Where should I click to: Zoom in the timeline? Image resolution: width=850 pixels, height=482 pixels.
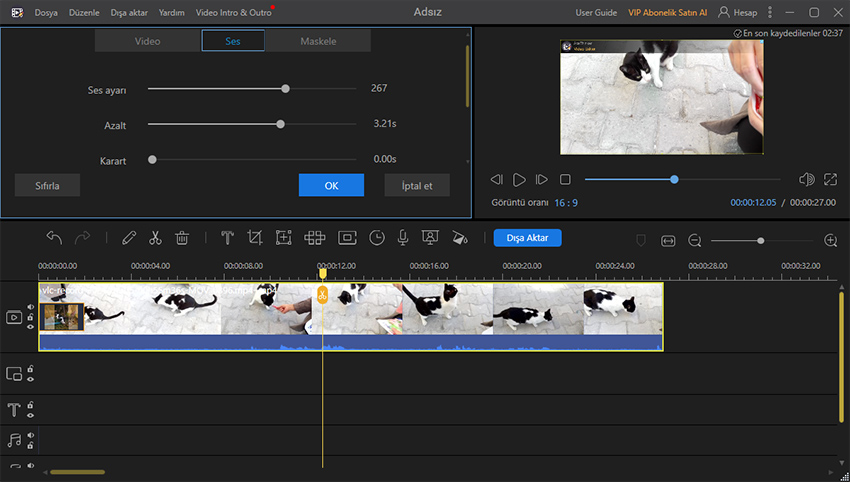[x=830, y=240]
